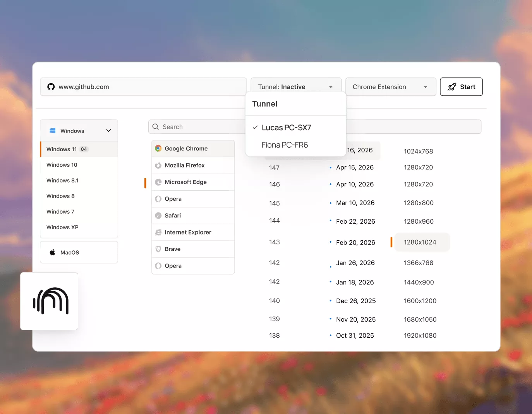Screen dimensions: 532x414
Task: Select browser version 143
Action: tap(275, 242)
